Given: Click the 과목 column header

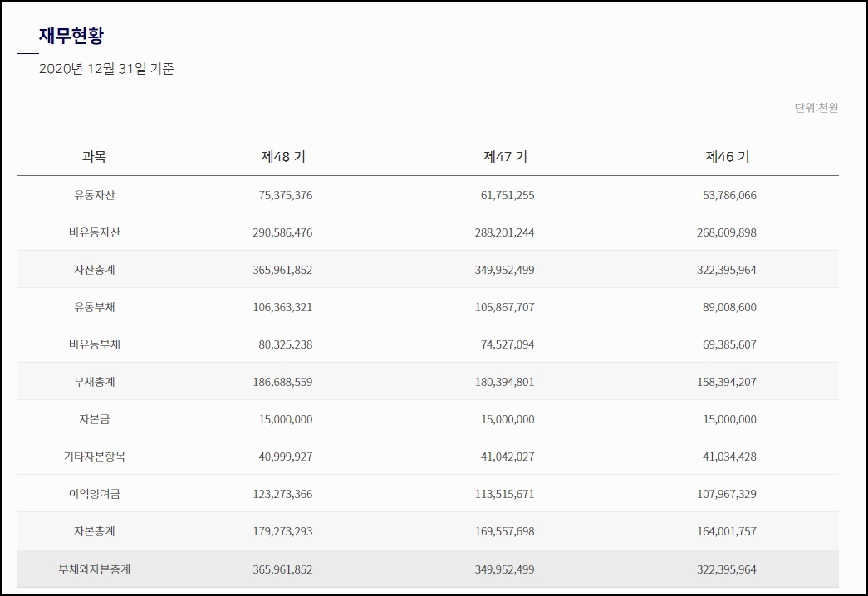Looking at the screenshot, I should [94, 157].
